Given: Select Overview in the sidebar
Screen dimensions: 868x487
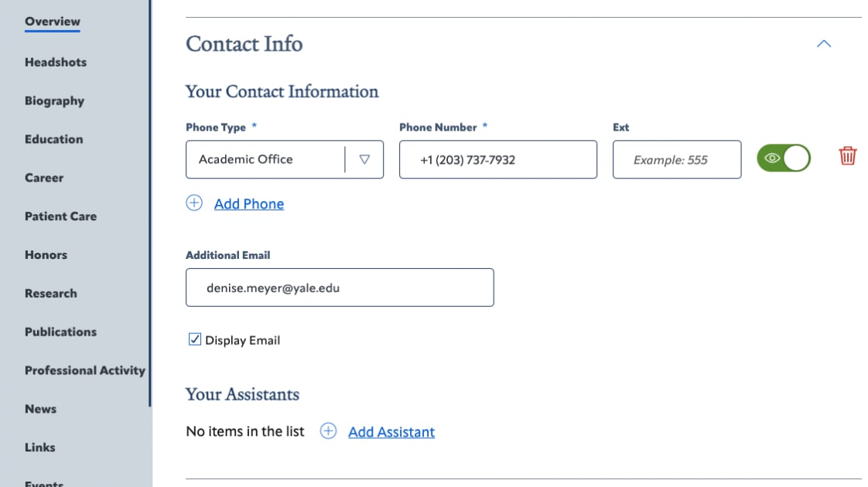Looking at the screenshot, I should (x=51, y=21).
